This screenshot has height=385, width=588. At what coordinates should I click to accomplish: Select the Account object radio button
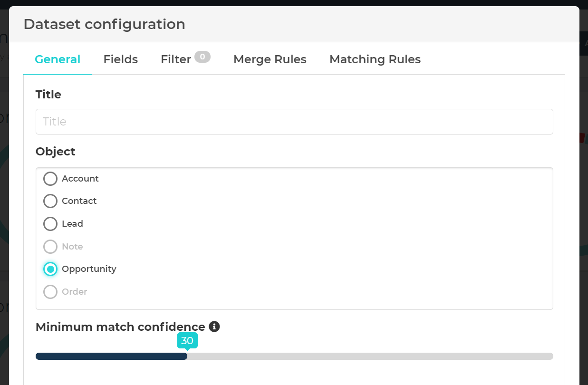(x=50, y=179)
